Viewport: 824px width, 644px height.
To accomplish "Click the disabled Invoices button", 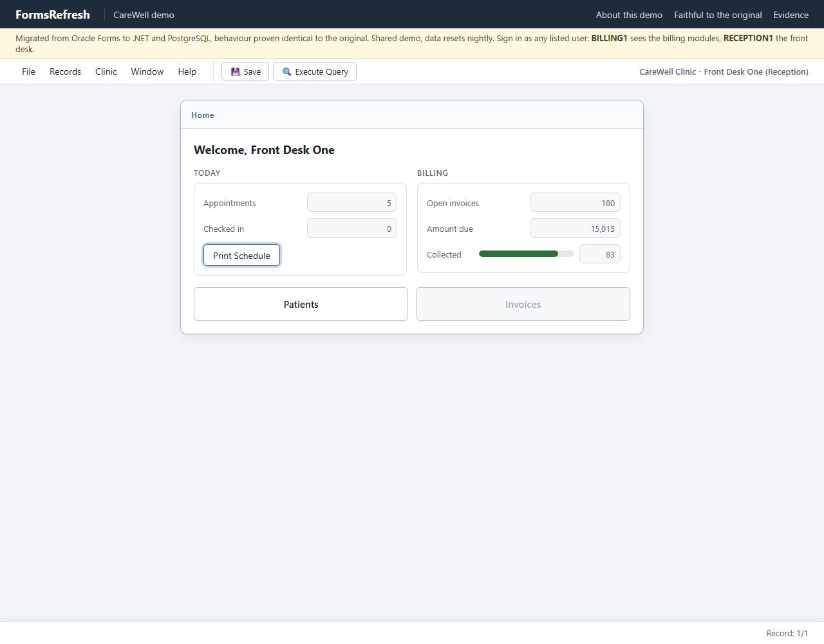I will [x=523, y=304].
